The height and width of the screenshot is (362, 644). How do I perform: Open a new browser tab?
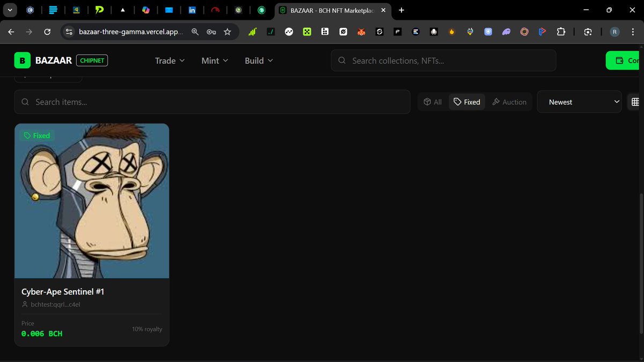point(401,10)
